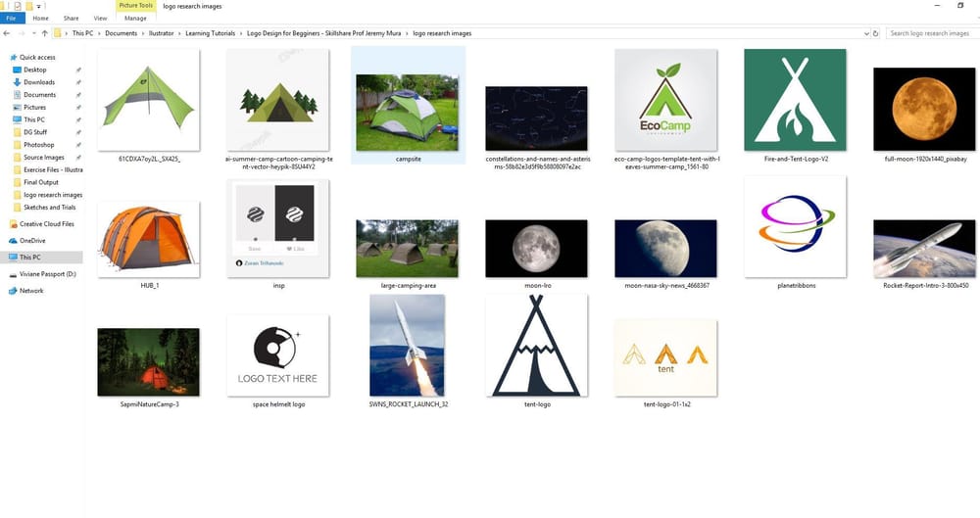Image resolution: width=980 pixels, height=518 pixels.
Task: Select the large-camping-area photo thumbnail
Action: (x=408, y=248)
